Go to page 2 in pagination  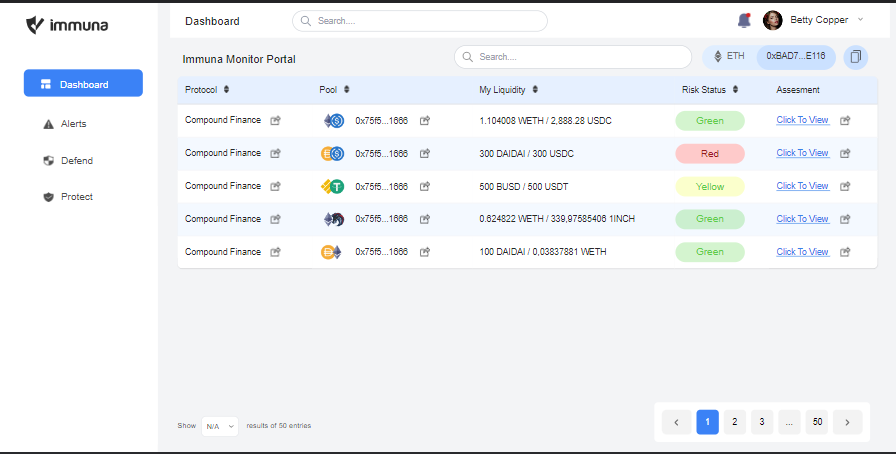point(735,422)
